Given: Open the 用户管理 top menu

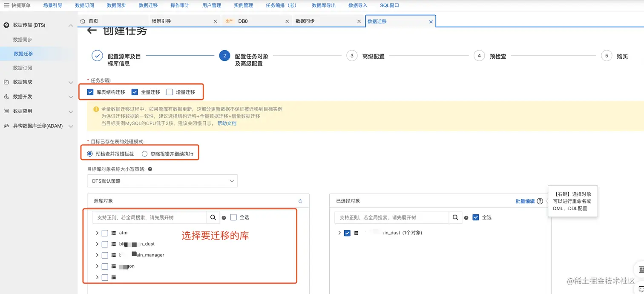Looking at the screenshot, I should (x=212, y=6).
